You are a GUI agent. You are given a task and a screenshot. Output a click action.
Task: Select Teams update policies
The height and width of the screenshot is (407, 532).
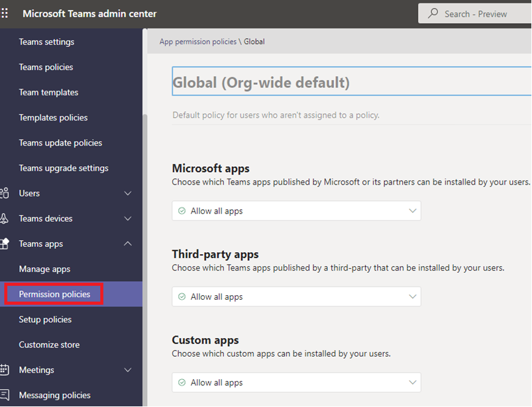coord(60,143)
